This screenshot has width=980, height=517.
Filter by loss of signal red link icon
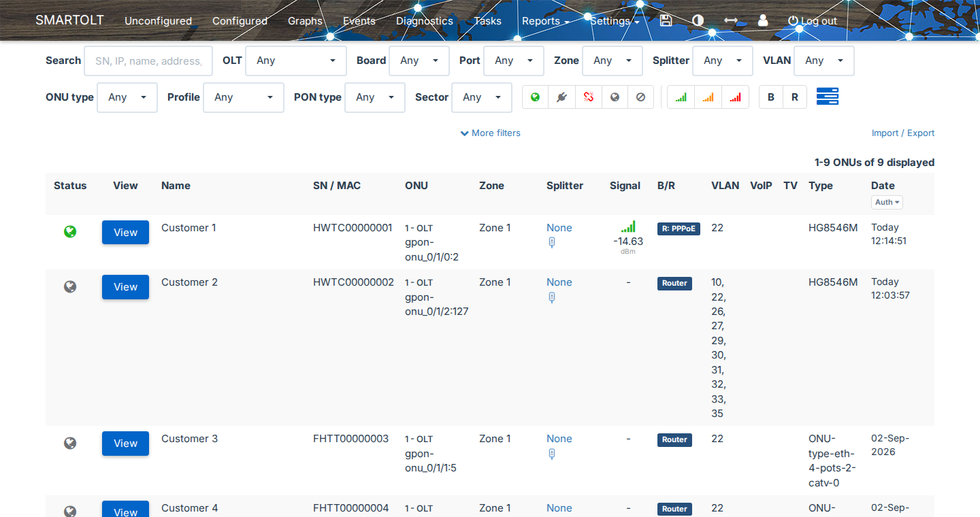pyautogui.click(x=588, y=97)
